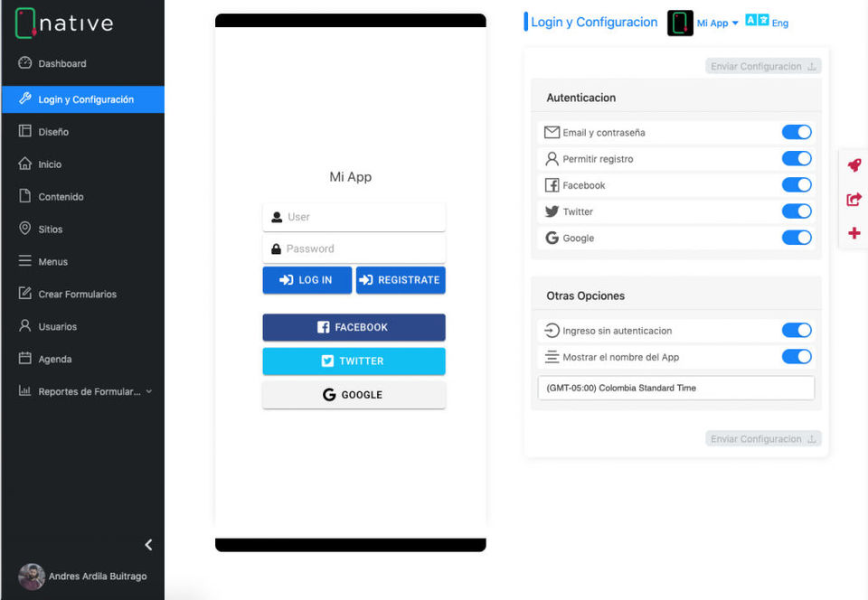The height and width of the screenshot is (600, 868).
Task: Click Andres Ardila Buitrago profile name
Action: pyautogui.click(x=98, y=577)
